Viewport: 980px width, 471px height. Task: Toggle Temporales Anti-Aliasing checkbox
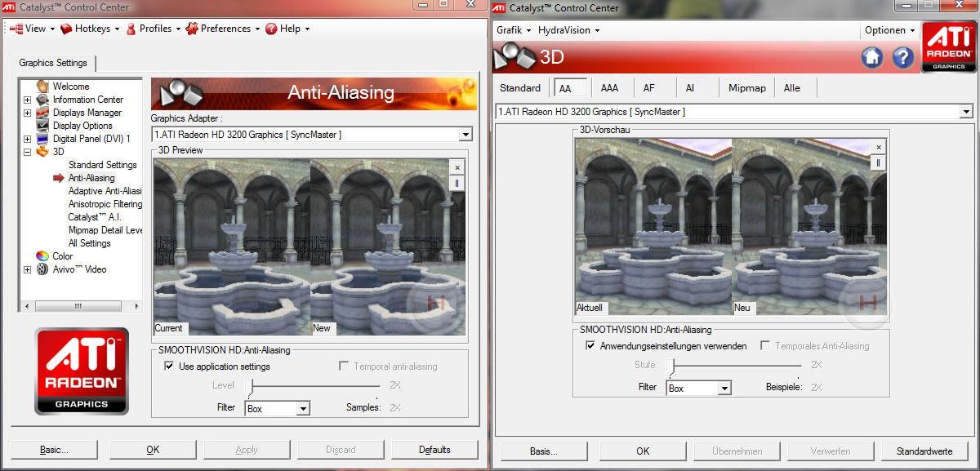[766, 346]
